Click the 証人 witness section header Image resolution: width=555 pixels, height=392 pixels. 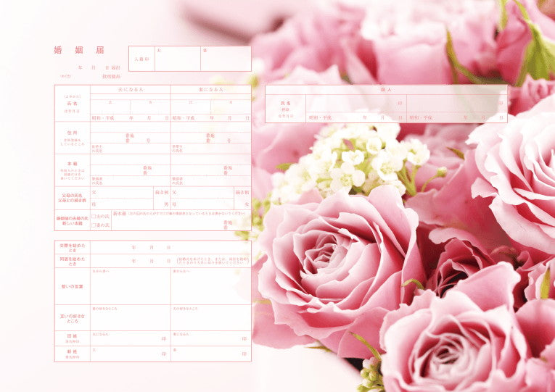pos(386,89)
